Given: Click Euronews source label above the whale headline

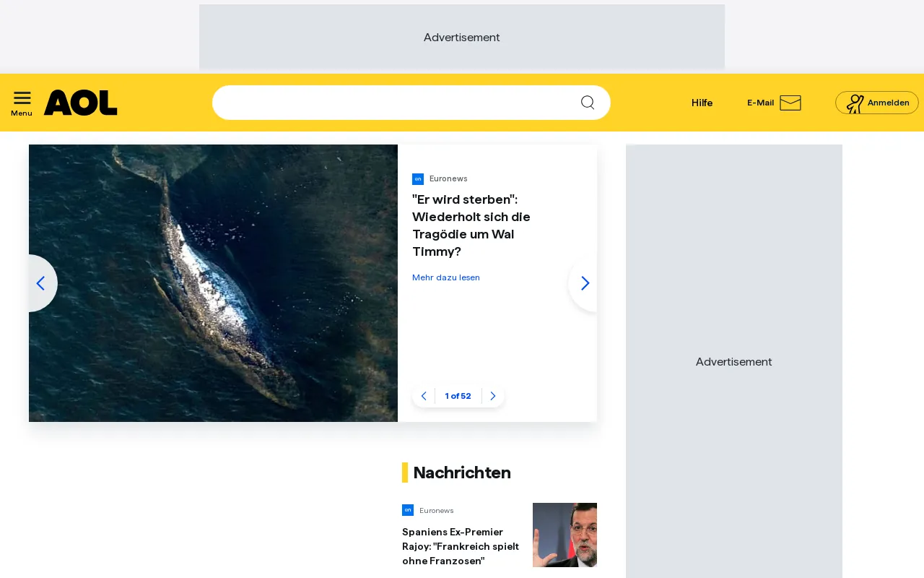Looking at the screenshot, I should point(448,178).
